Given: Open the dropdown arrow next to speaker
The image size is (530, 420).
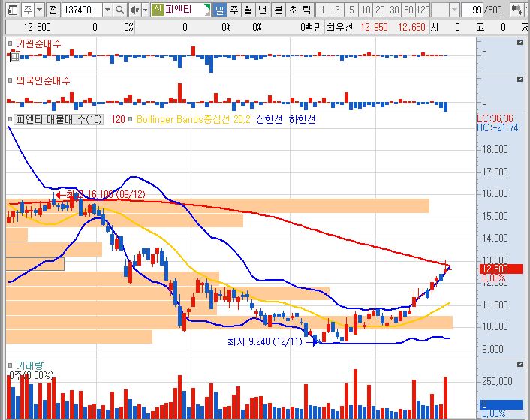Looking at the screenshot, I should [x=144, y=10].
